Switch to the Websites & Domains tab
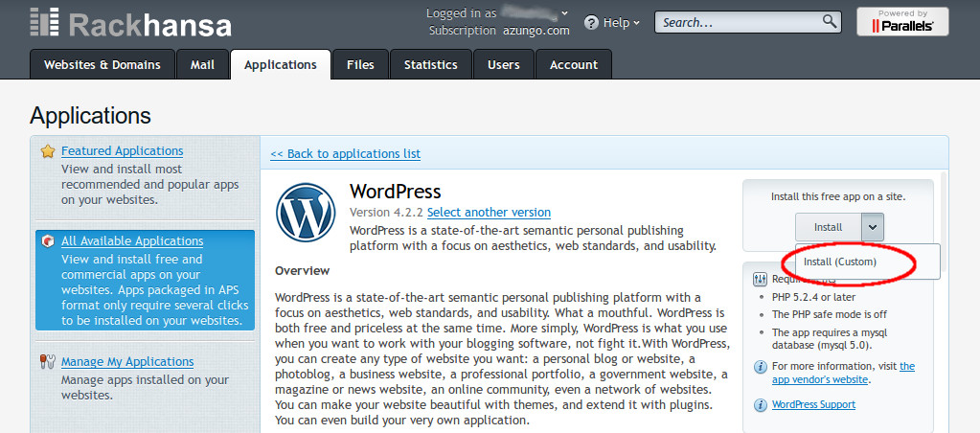This screenshot has width=980, height=433. (103, 65)
